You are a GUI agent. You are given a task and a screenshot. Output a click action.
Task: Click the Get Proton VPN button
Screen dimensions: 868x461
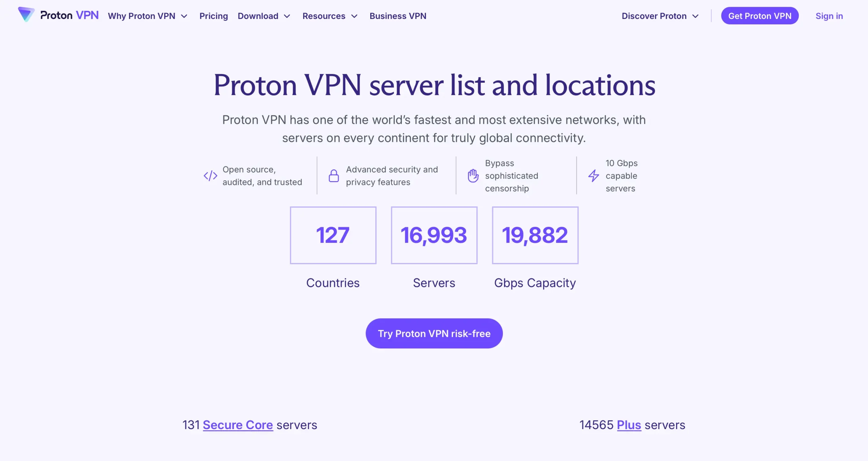[760, 16]
